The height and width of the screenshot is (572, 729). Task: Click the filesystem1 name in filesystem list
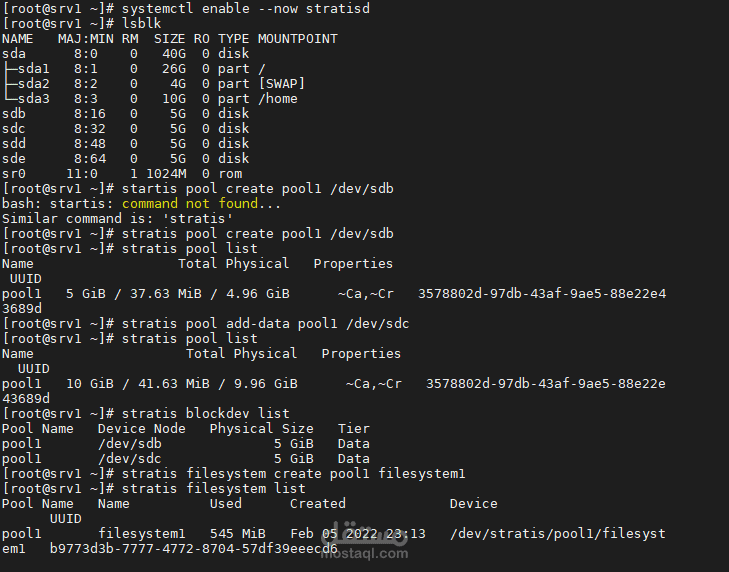pos(141,533)
